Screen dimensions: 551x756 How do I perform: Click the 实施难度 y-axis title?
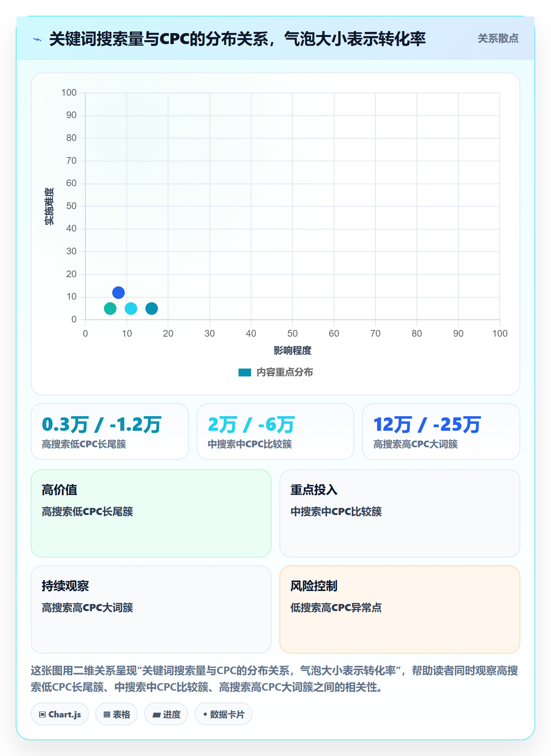point(49,206)
